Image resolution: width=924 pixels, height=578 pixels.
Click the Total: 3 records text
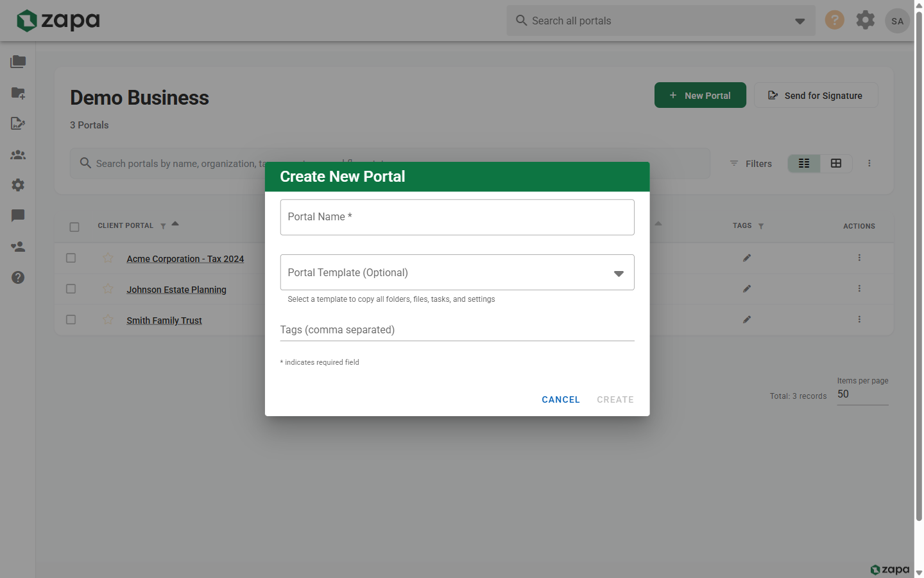798,396
